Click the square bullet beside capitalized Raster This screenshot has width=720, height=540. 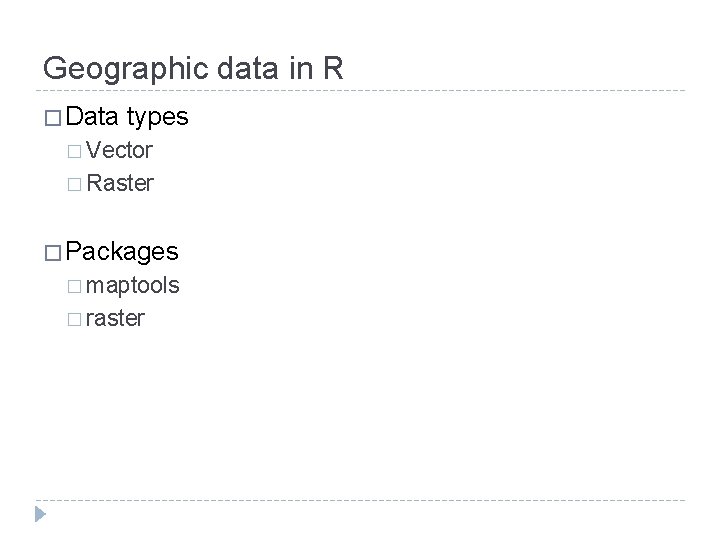76,184
